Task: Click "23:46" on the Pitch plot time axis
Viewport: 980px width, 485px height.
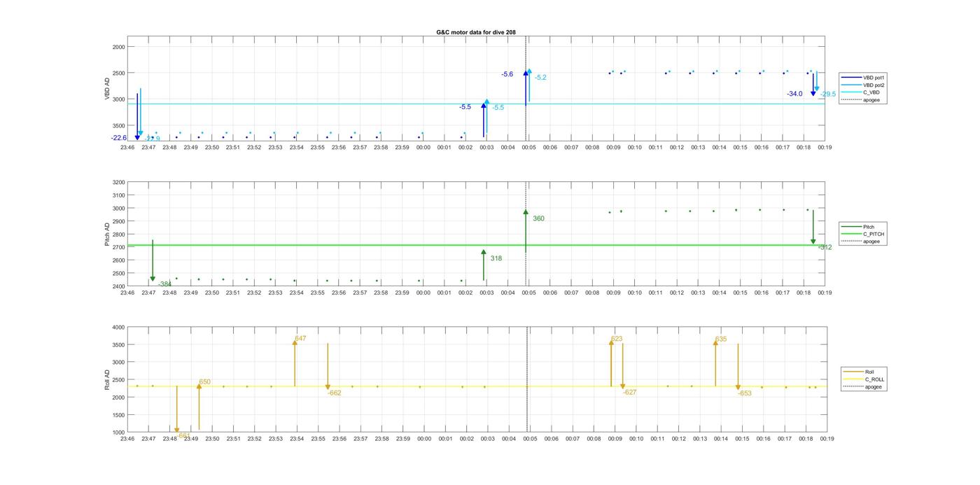Action: [127, 293]
